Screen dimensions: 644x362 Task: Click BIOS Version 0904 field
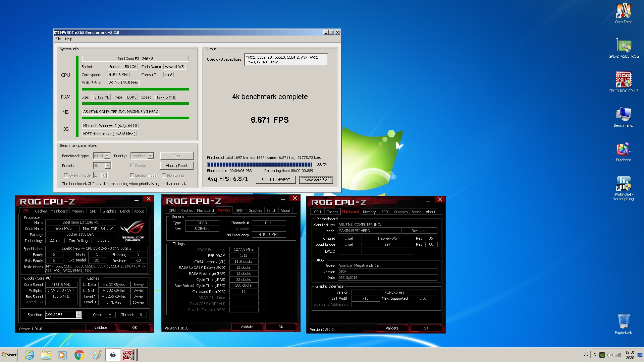coord(387,272)
